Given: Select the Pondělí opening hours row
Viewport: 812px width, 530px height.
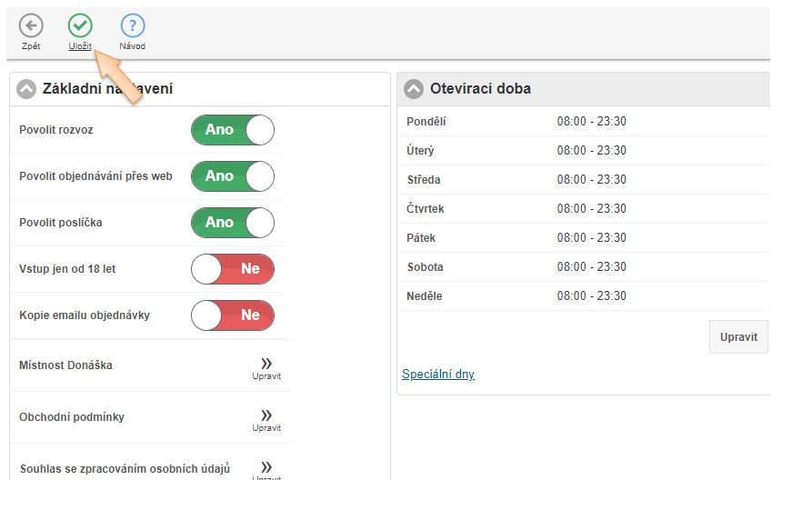Looking at the screenshot, I should tap(582, 122).
